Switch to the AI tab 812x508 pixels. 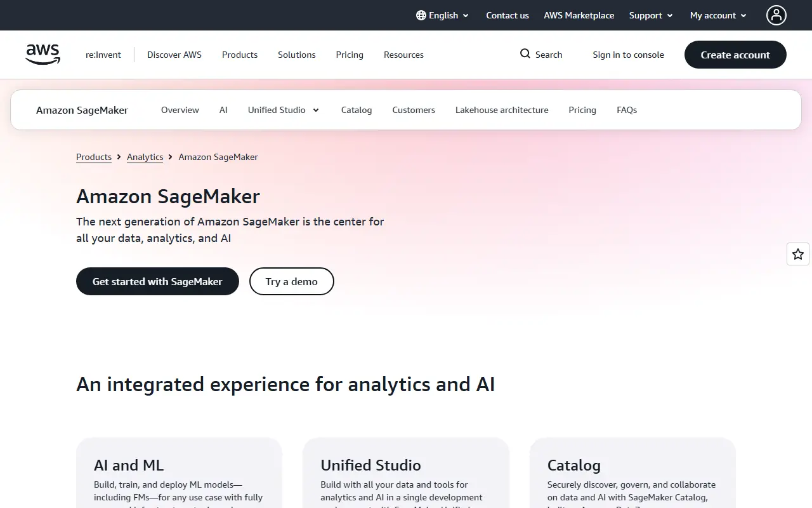[x=223, y=110]
